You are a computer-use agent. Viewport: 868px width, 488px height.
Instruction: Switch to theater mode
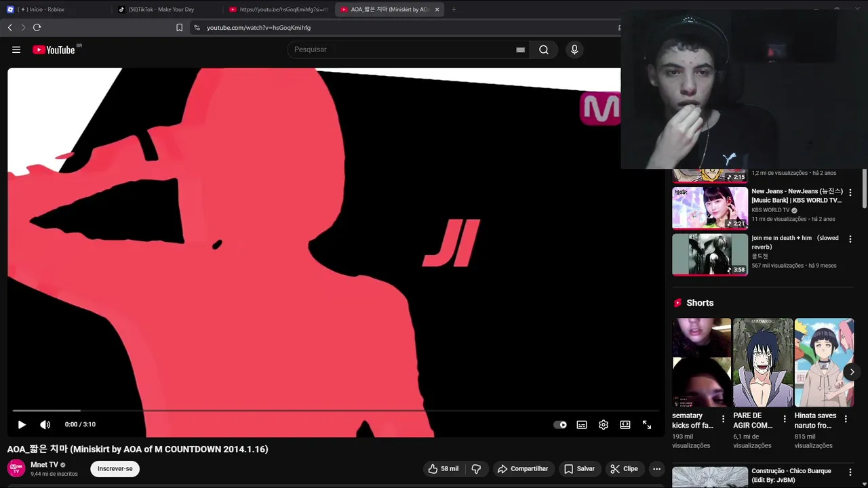[x=625, y=425]
